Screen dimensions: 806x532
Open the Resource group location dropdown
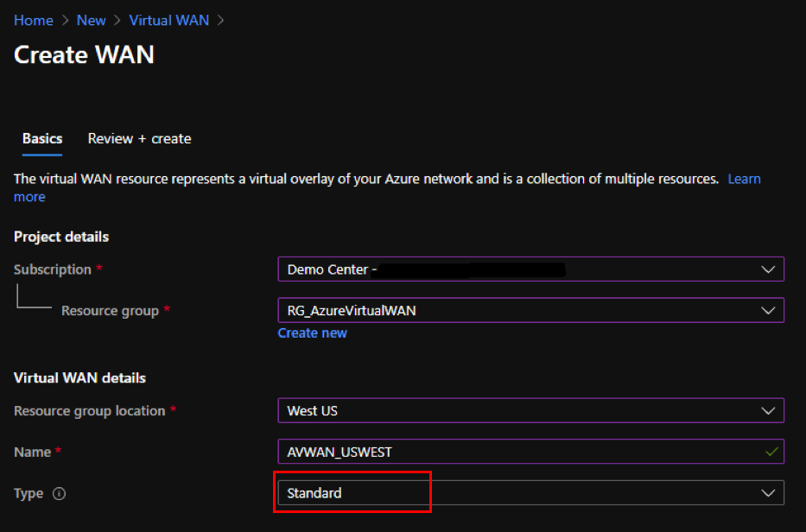(x=531, y=411)
